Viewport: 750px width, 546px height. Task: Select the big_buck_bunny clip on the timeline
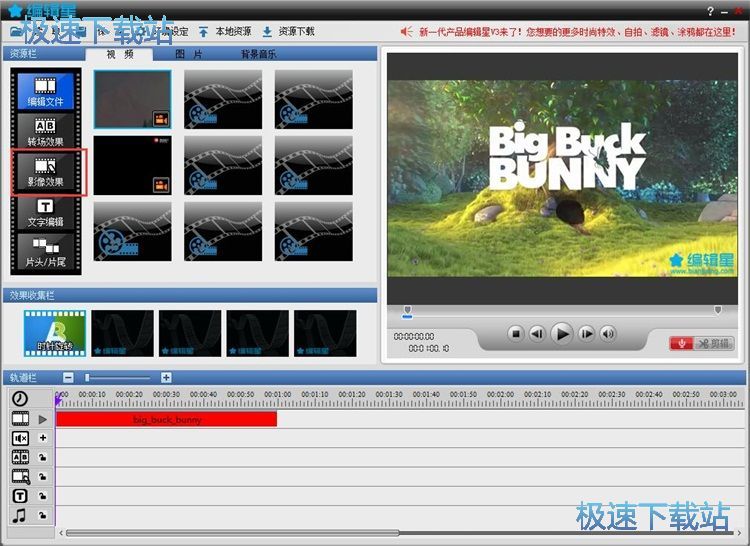tap(166, 419)
